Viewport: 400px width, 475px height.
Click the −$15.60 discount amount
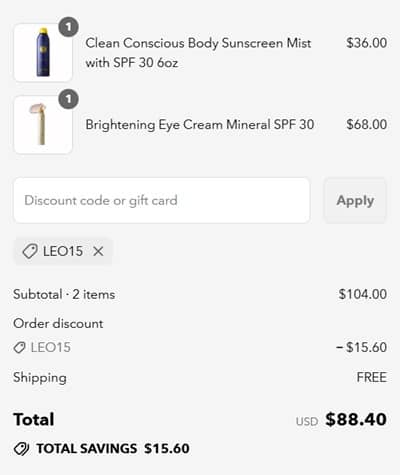pos(361,347)
